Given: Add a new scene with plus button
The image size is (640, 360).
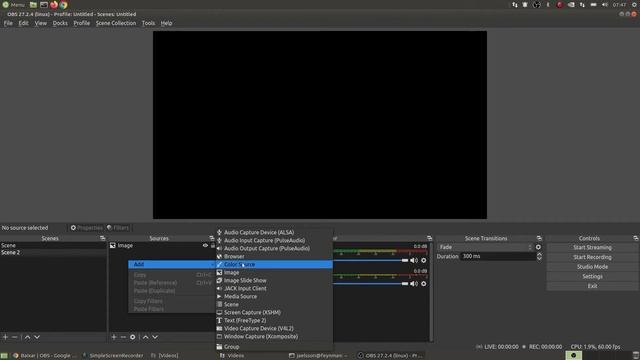Looking at the screenshot, I should pos(5,337).
